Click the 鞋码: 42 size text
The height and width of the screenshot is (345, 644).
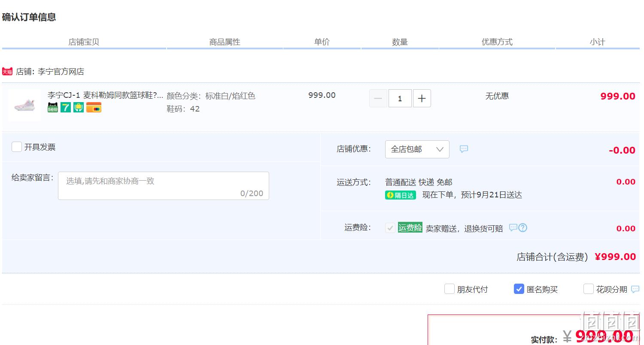point(183,109)
